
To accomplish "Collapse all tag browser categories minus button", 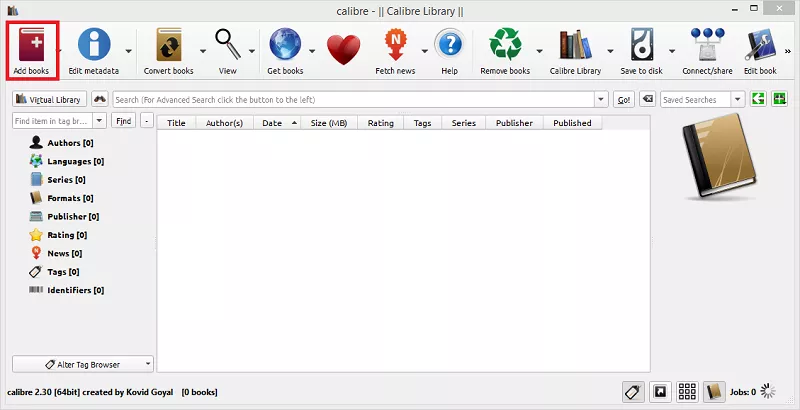I will tap(147, 121).
